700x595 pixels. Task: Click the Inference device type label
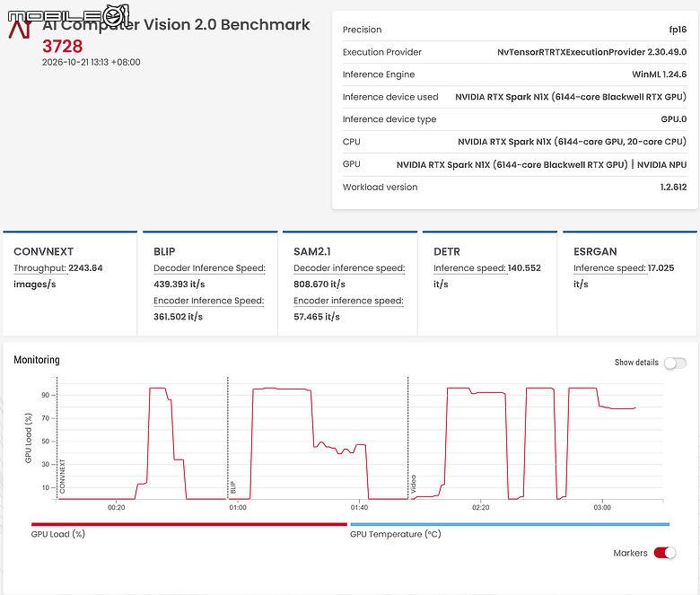[x=389, y=119]
